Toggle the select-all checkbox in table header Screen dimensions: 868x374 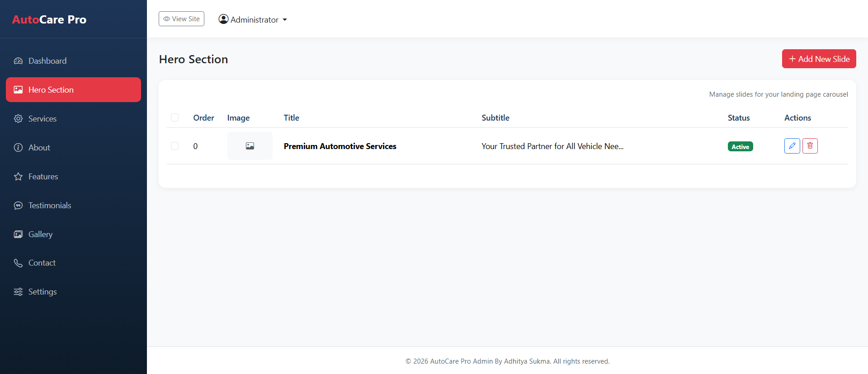coord(175,117)
